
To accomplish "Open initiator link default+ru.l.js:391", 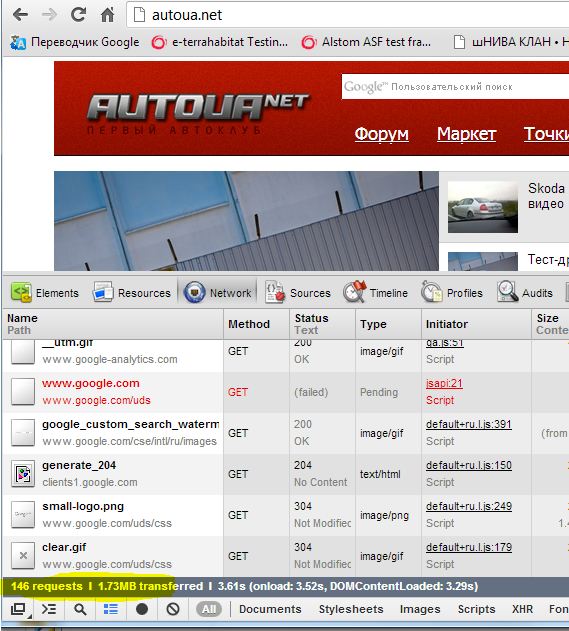I will pyautogui.click(x=469, y=424).
